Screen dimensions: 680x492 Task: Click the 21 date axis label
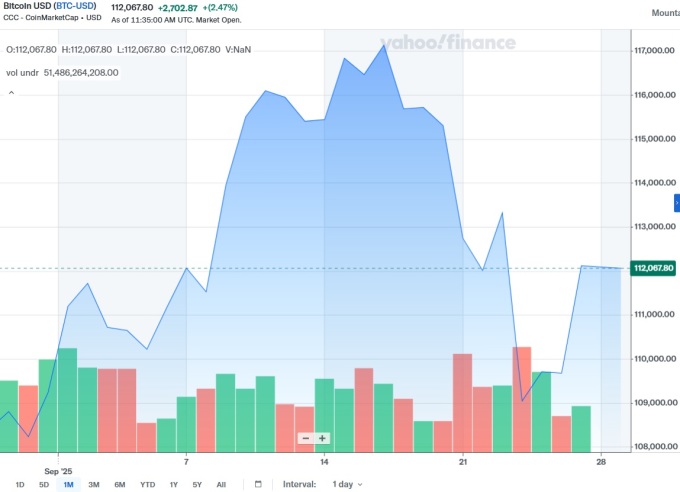click(x=463, y=462)
